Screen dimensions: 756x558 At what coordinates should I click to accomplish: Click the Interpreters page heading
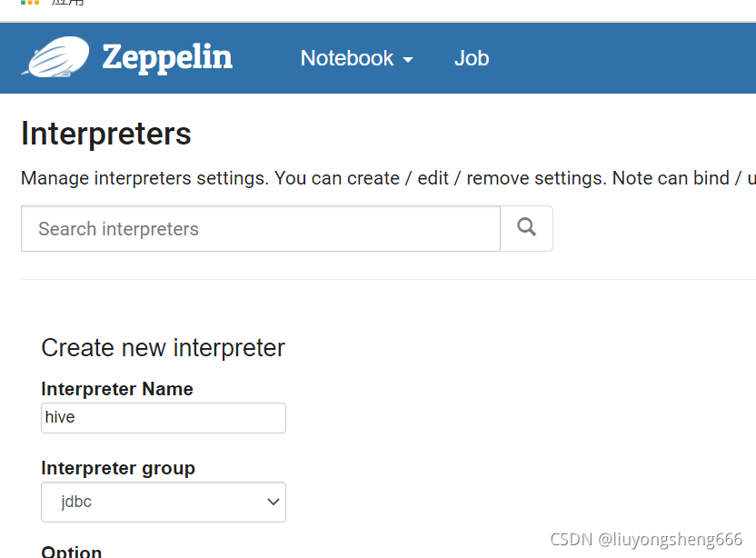click(x=105, y=134)
